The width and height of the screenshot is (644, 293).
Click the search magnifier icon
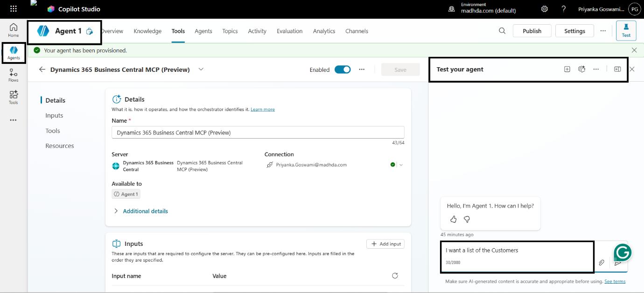(502, 31)
